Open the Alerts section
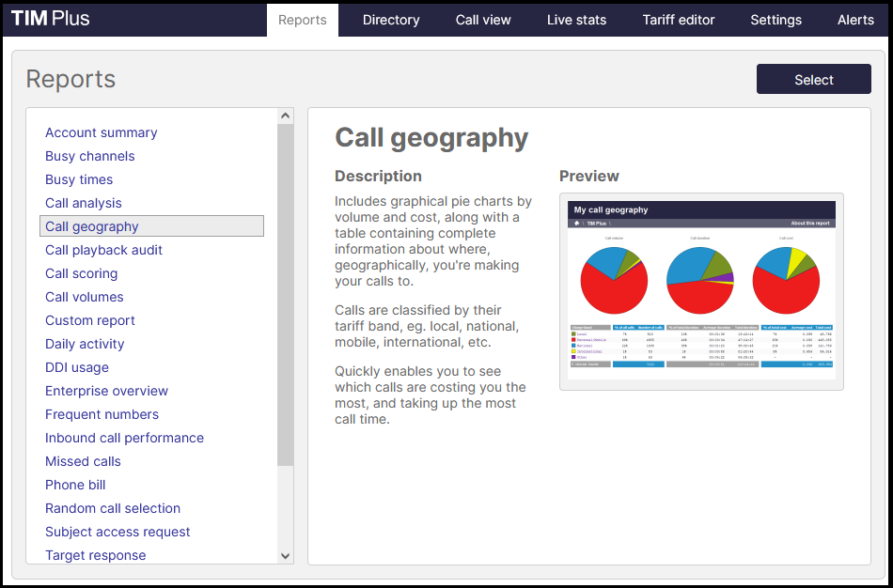Viewport: 893px width, 588px height. (x=854, y=19)
